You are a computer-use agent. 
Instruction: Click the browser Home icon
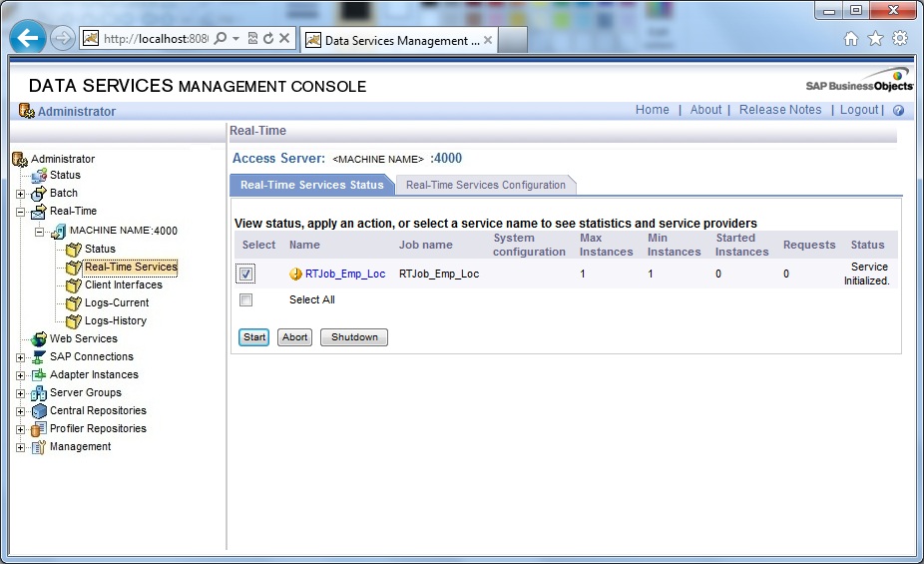pyautogui.click(x=851, y=38)
